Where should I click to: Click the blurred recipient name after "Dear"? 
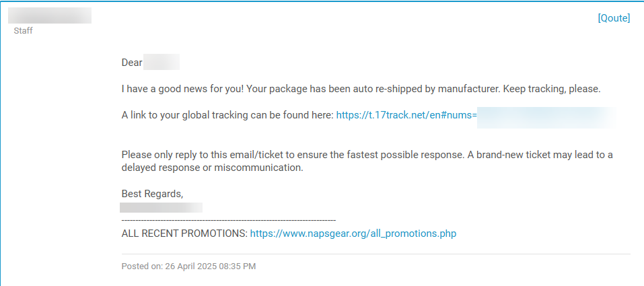click(x=162, y=63)
